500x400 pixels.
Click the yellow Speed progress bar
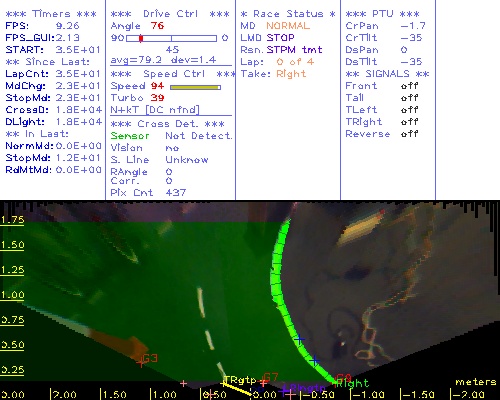(195, 87)
